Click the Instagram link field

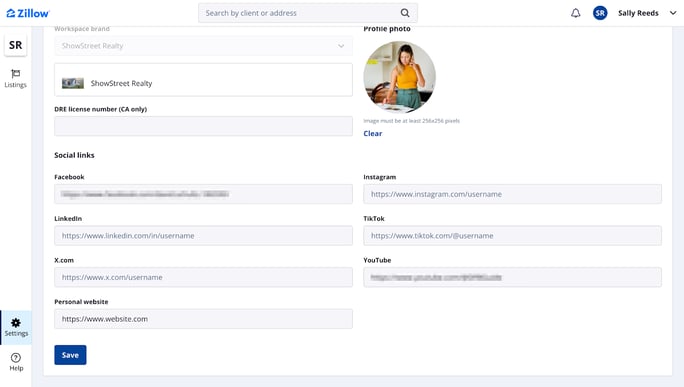click(x=512, y=194)
